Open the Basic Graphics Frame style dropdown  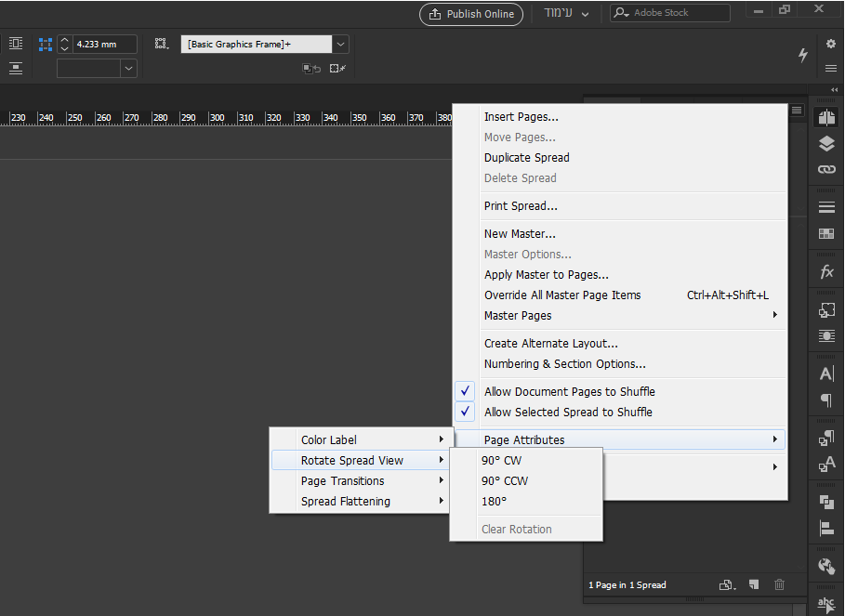pos(340,45)
